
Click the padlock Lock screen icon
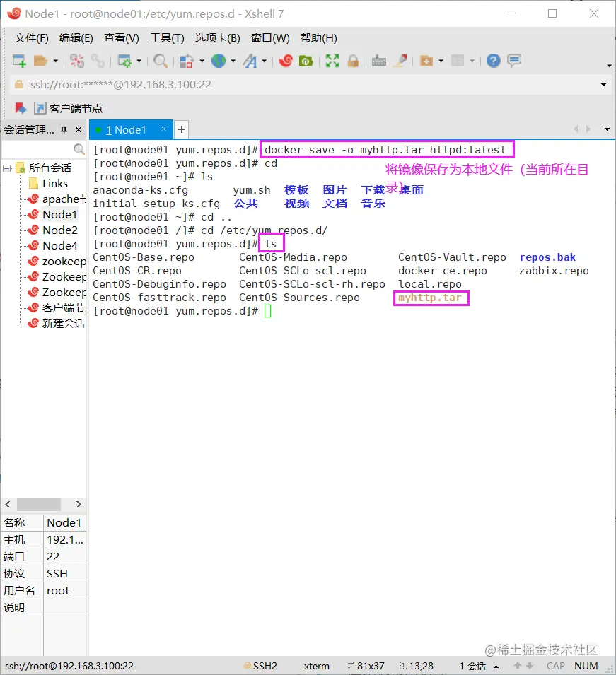(353, 61)
